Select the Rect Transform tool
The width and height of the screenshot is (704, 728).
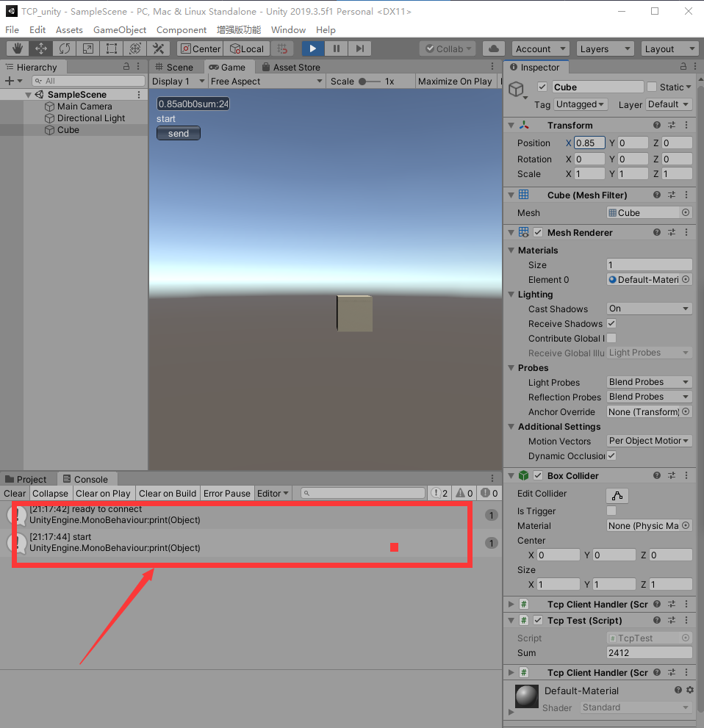112,48
